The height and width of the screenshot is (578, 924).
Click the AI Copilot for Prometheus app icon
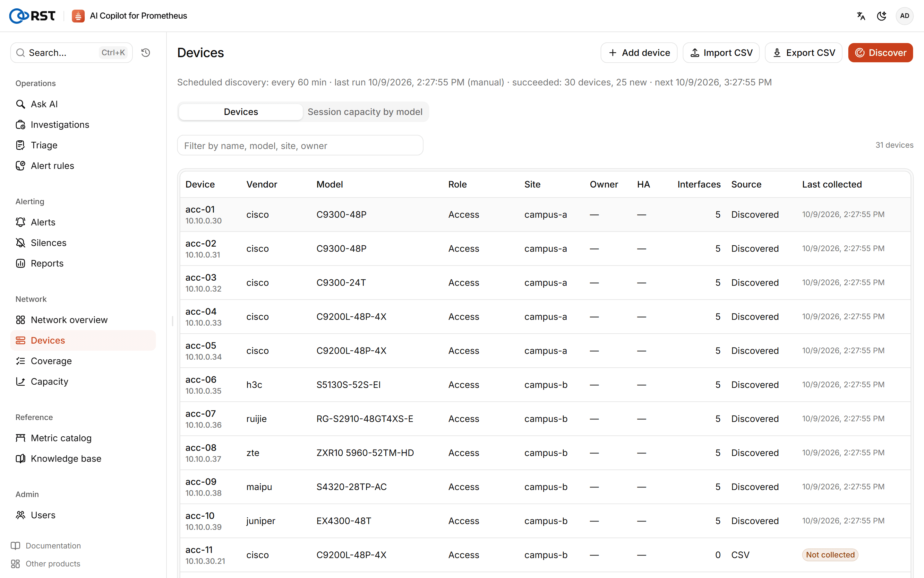point(78,16)
